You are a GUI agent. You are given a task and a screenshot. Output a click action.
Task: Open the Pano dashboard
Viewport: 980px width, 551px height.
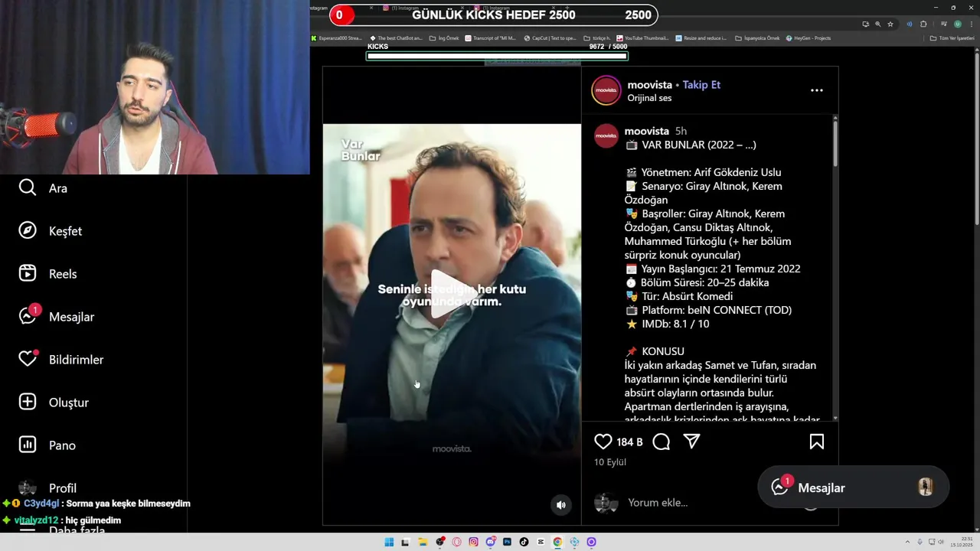click(x=47, y=445)
